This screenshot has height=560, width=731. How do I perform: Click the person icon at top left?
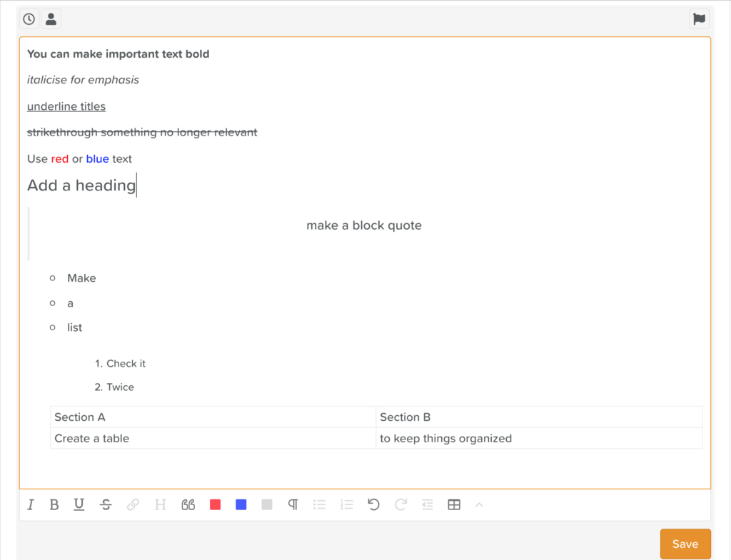(51, 19)
